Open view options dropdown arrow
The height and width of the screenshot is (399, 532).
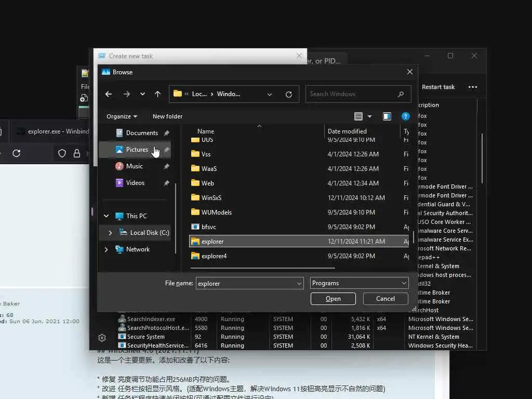tap(369, 116)
